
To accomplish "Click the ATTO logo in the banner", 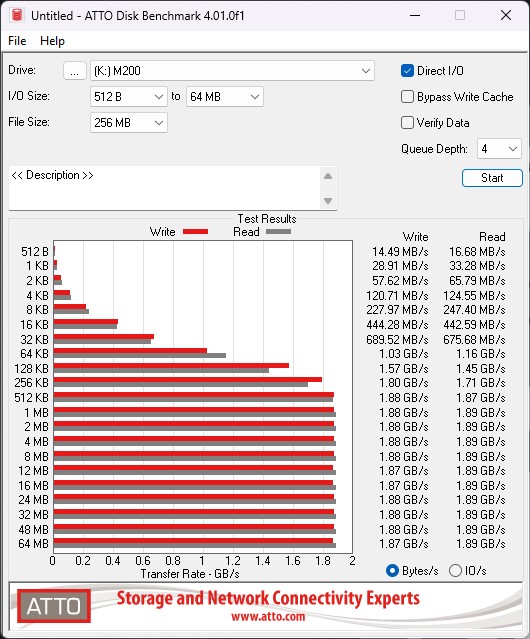I will tap(54, 606).
